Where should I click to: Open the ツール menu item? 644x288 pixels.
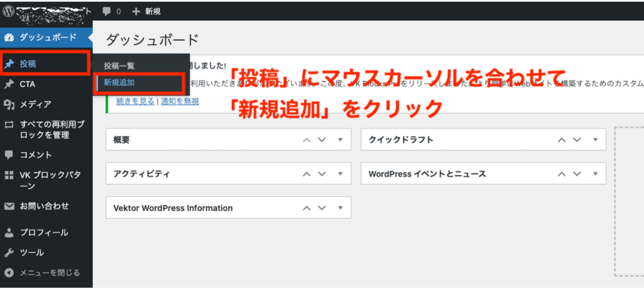click(x=47, y=253)
